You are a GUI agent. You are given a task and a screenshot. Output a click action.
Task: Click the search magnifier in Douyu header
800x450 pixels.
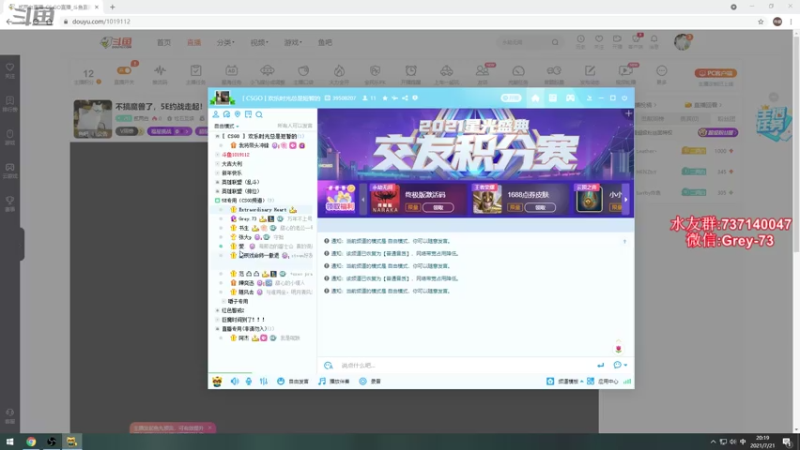click(555, 42)
